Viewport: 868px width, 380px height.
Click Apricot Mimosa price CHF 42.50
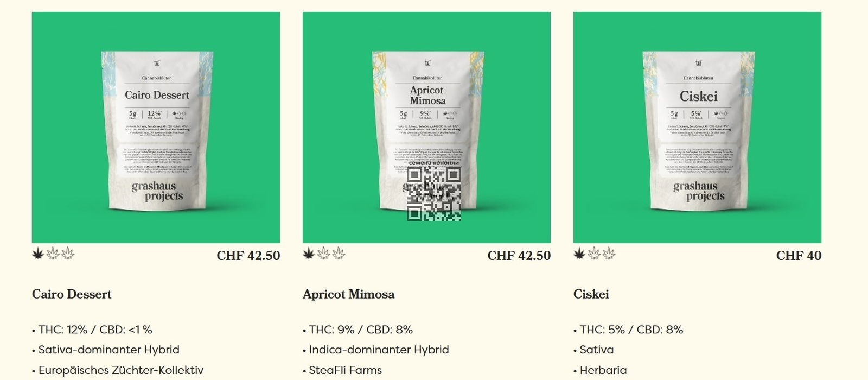[x=519, y=256]
